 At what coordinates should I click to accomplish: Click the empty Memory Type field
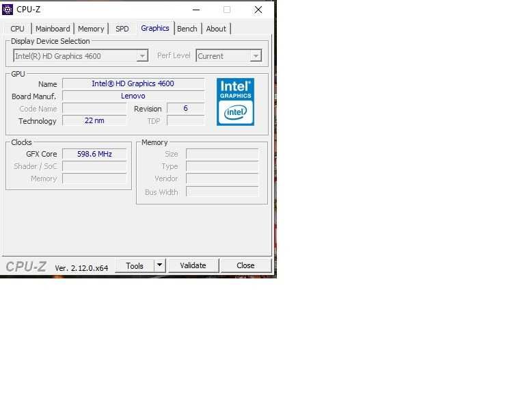tap(222, 166)
